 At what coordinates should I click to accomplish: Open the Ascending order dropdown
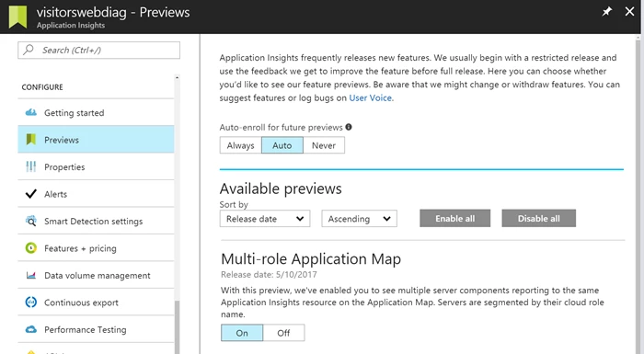[x=360, y=219]
